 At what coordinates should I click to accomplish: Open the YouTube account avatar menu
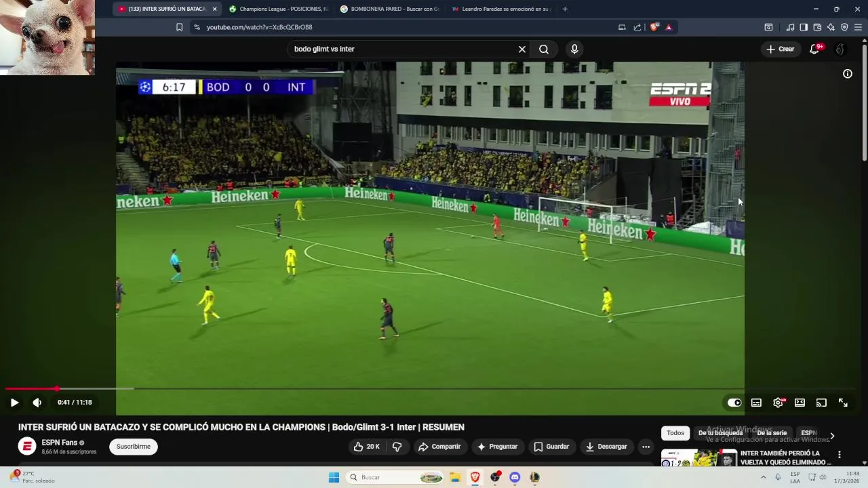pyautogui.click(x=840, y=49)
